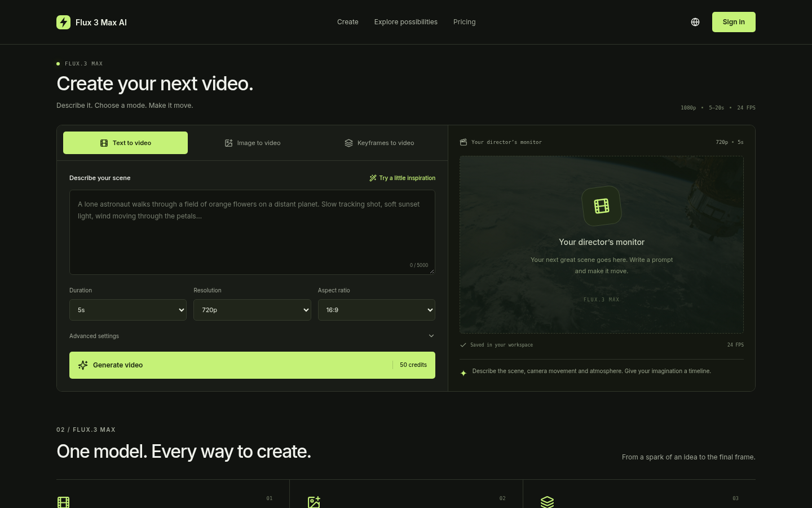The image size is (812, 508).
Task: Click the film icon in the director's monitor
Action: (x=602, y=206)
